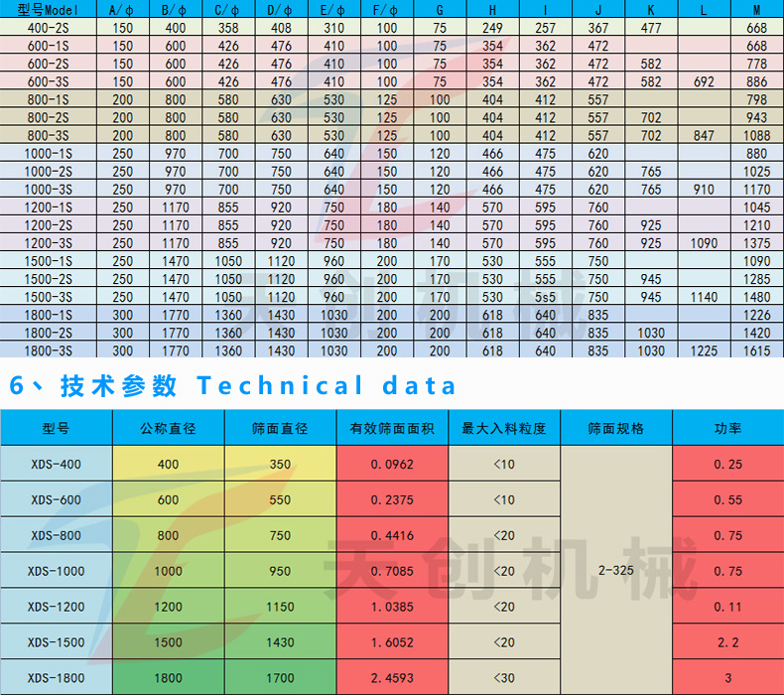Select the 1615 value in column M
The width and height of the screenshot is (784, 695).
click(756, 350)
